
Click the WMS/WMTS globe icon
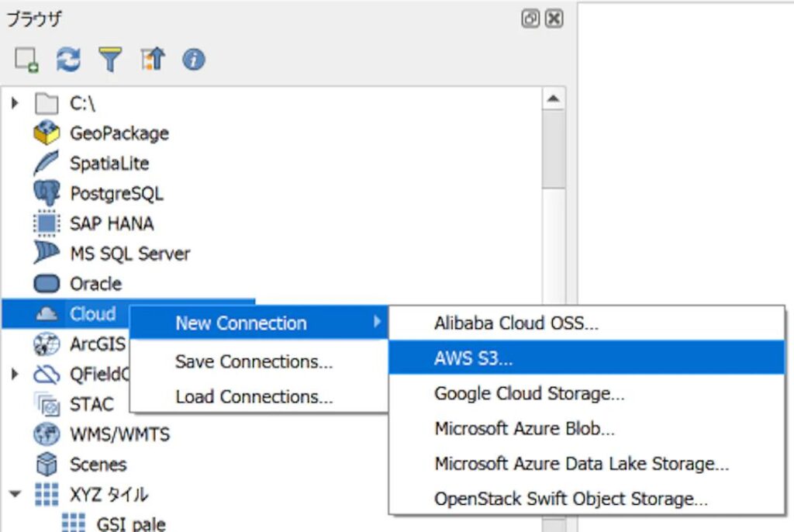pyautogui.click(x=47, y=434)
